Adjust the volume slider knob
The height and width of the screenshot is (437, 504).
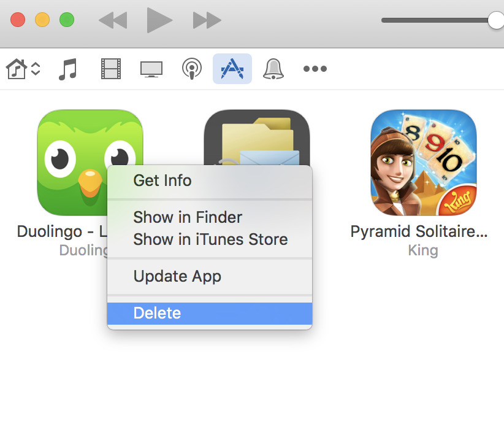click(x=495, y=20)
